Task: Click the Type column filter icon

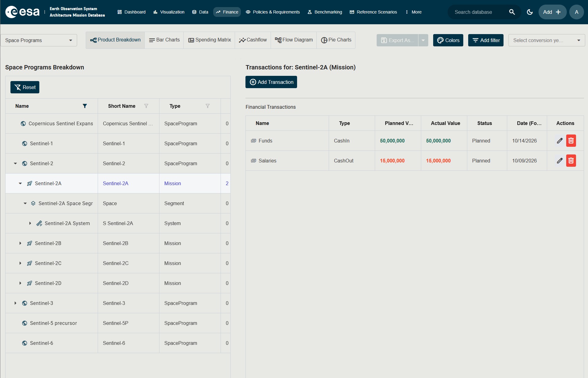Action: click(208, 106)
